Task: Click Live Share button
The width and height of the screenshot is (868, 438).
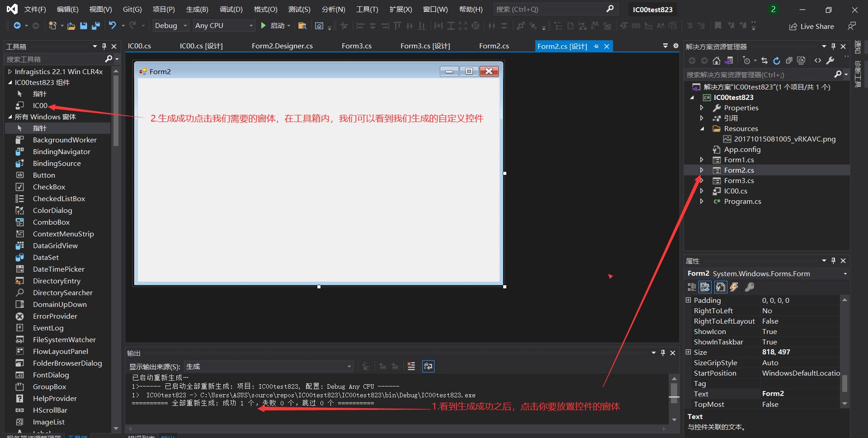Action: click(811, 26)
